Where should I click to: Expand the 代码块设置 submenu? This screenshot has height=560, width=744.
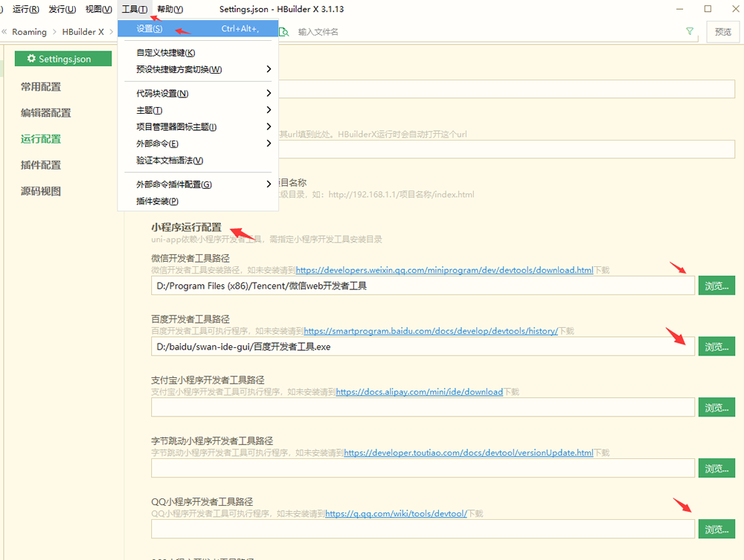tap(162, 94)
